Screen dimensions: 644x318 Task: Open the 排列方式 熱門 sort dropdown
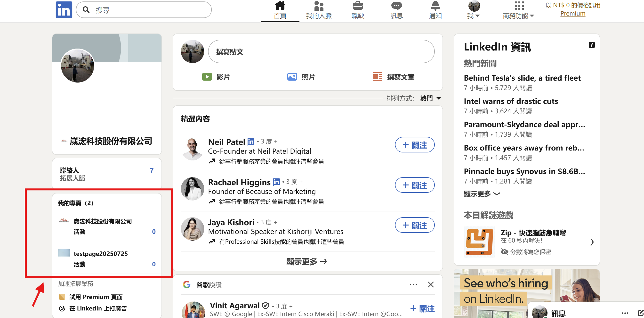pos(430,98)
